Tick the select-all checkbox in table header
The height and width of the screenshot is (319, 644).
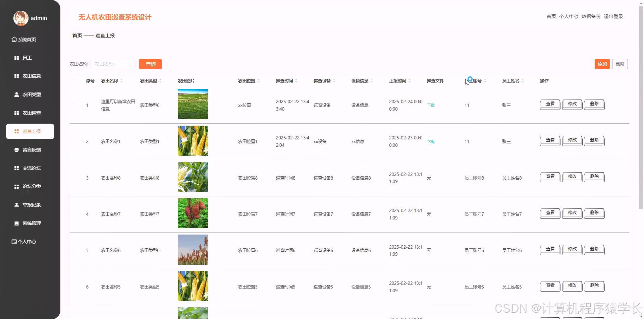[73, 81]
